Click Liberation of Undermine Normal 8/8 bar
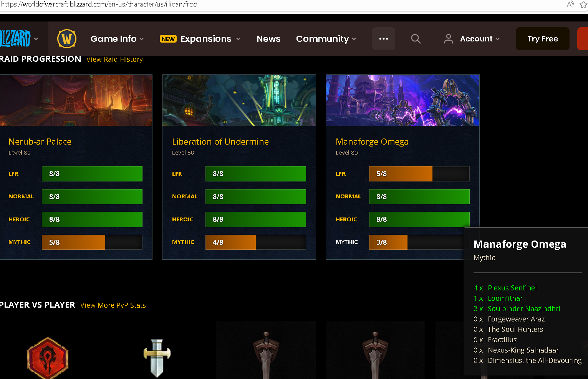 pyautogui.click(x=256, y=196)
